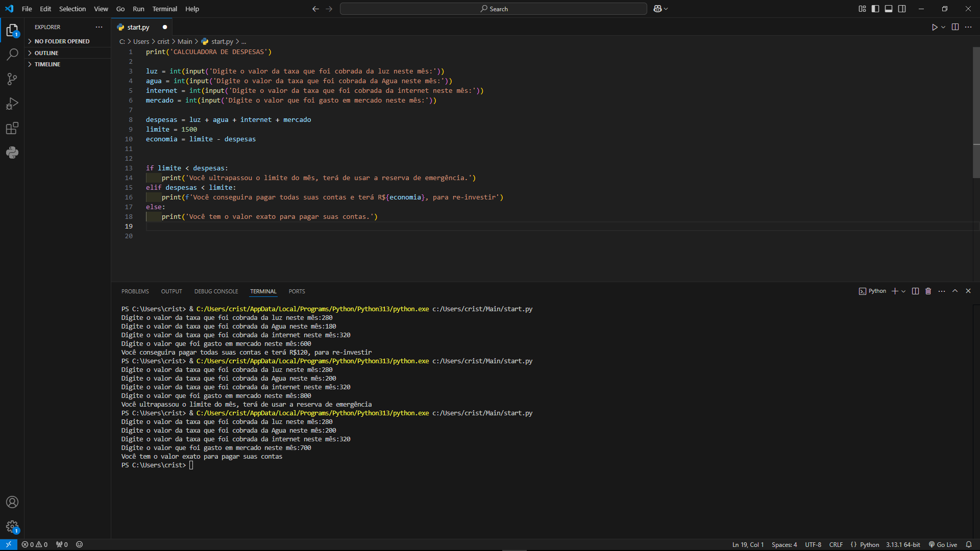This screenshot has height=551, width=980.
Task: Expand the Outline section
Action: 46,53
